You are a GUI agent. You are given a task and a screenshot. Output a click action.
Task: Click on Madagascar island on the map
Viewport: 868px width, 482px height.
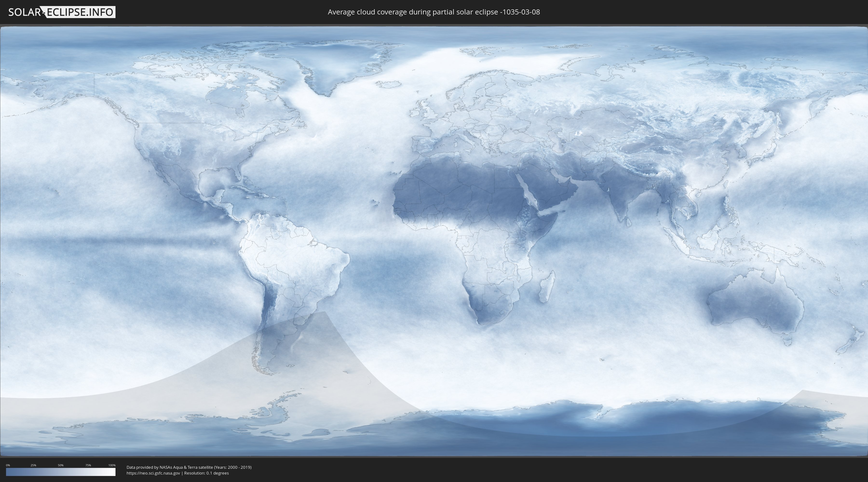(x=547, y=287)
